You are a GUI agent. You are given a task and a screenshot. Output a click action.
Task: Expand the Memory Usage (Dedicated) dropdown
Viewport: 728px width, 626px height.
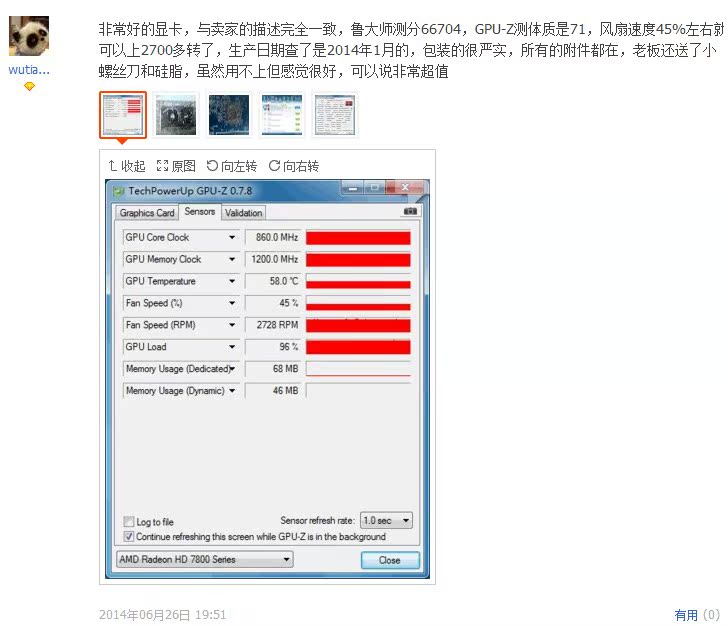[x=232, y=369]
